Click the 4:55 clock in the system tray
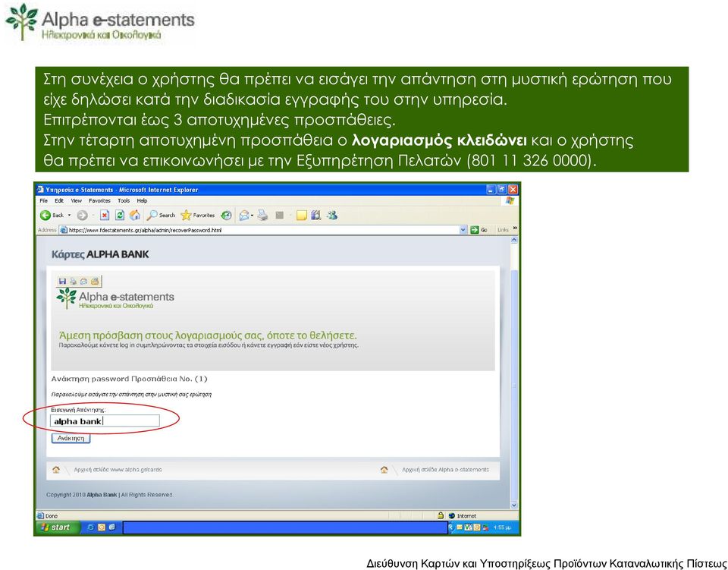 (502, 527)
